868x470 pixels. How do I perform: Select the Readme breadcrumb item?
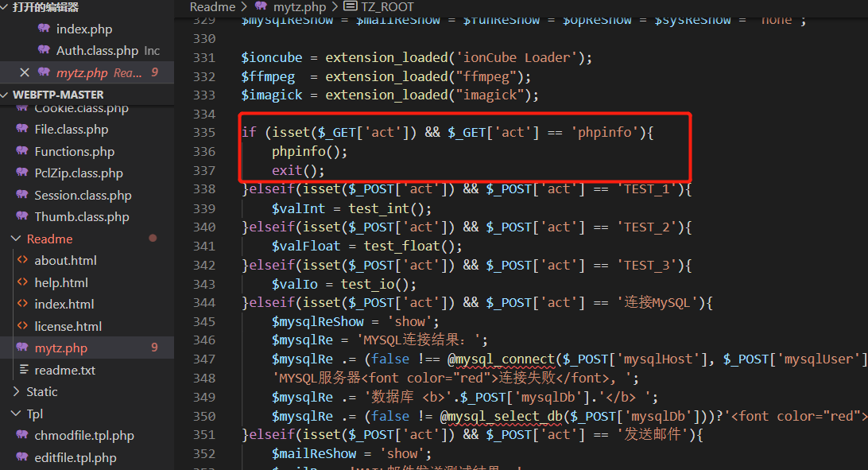212,7
